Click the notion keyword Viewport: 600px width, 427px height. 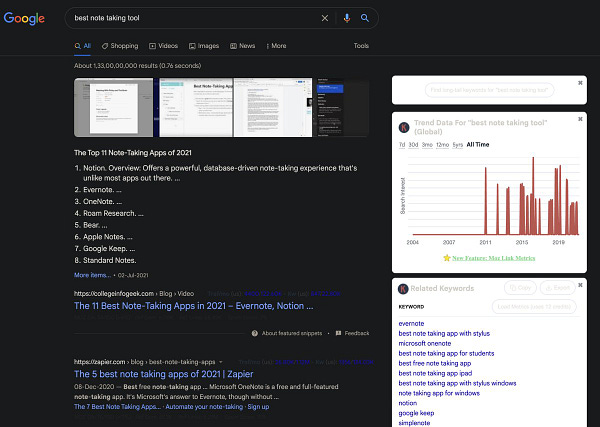coord(408,403)
